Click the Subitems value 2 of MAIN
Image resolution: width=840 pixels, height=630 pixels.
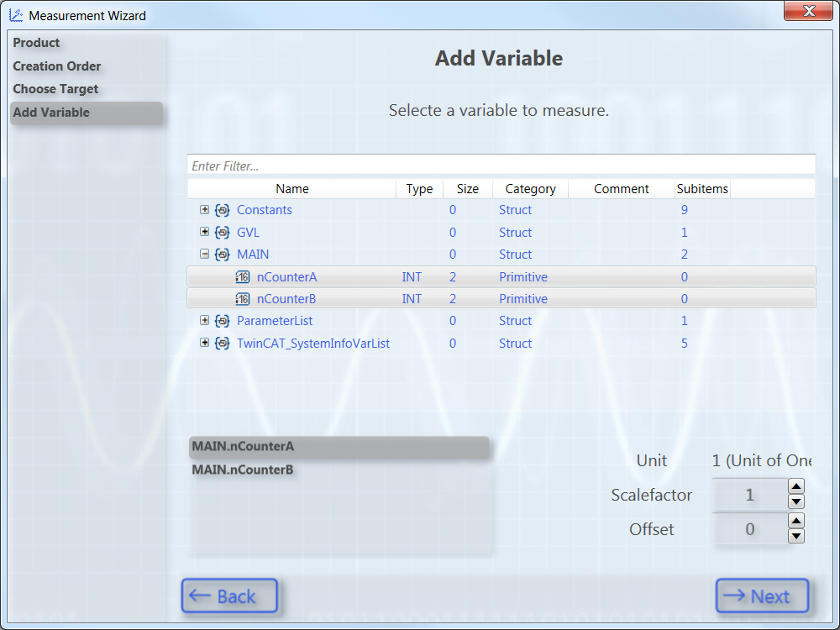(684, 255)
